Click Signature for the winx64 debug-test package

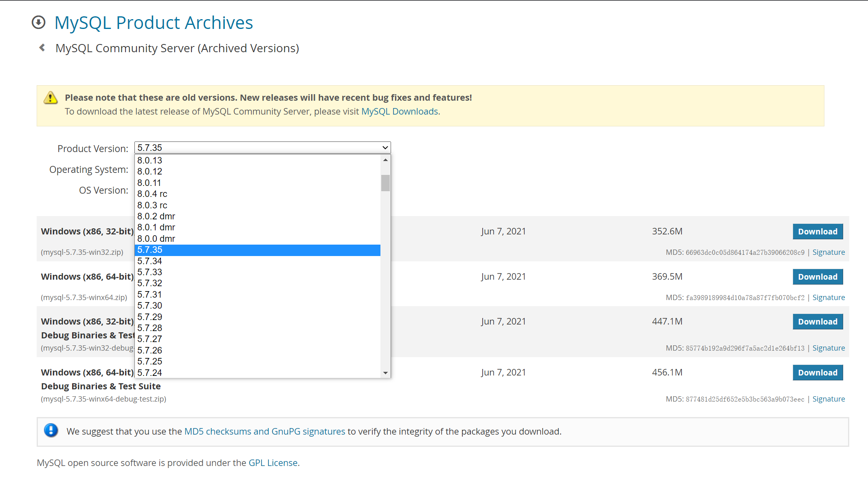828,399
